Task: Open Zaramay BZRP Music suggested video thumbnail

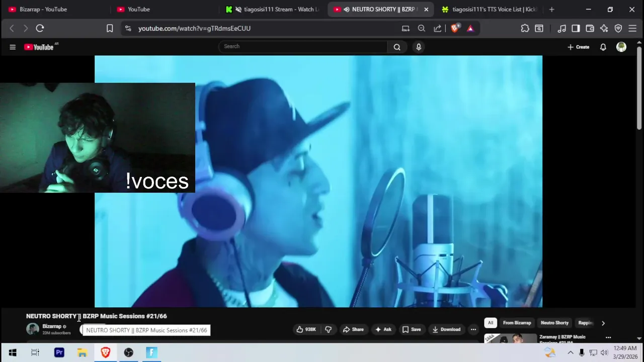Action: [x=511, y=337]
